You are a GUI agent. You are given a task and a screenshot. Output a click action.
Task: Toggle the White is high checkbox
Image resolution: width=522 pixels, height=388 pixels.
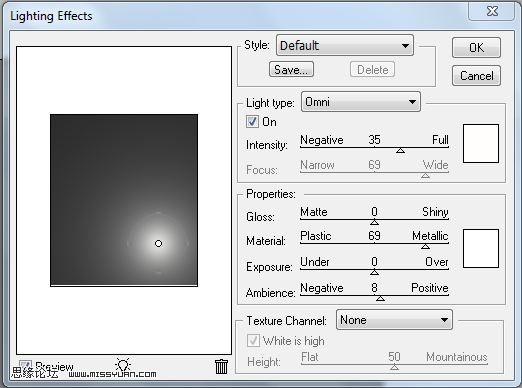[253, 340]
